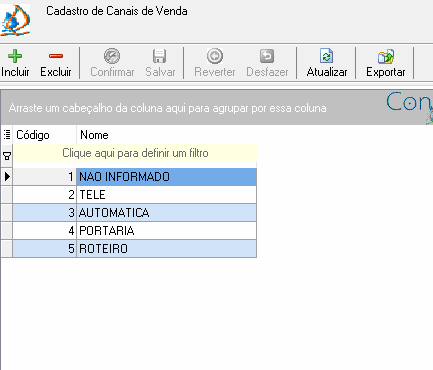433x370 pixels.
Task: Sort by the Código column header
Action: click(45, 135)
